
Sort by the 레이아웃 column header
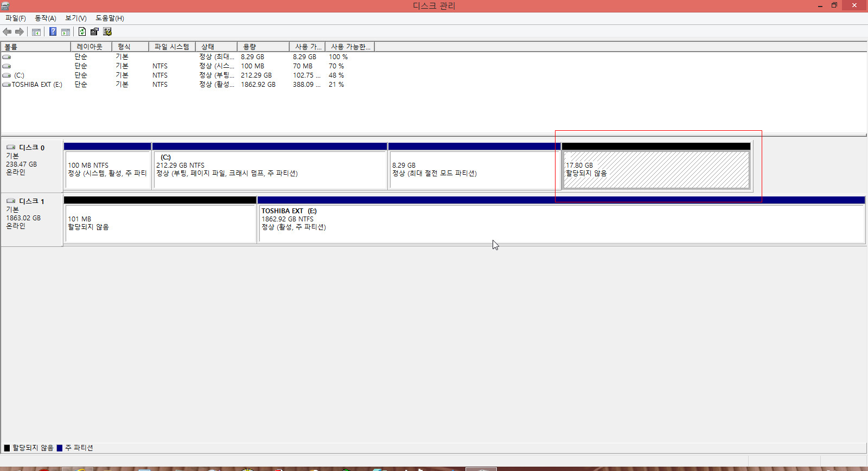91,47
